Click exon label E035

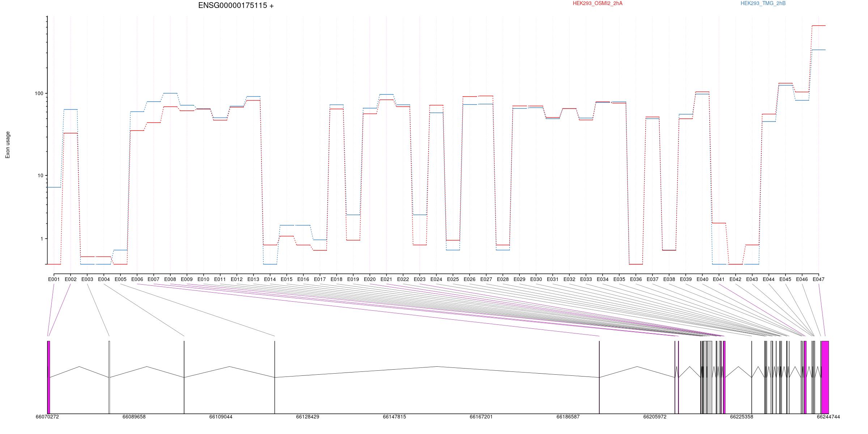pyautogui.click(x=620, y=279)
